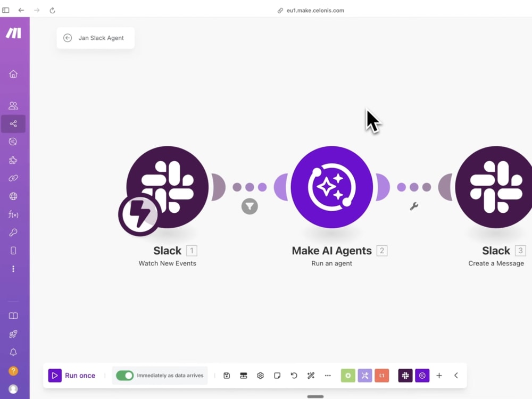This screenshot has width=532, height=399.
Task: Open the Team sidebar icon
Action: pyautogui.click(x=13, y=105)
